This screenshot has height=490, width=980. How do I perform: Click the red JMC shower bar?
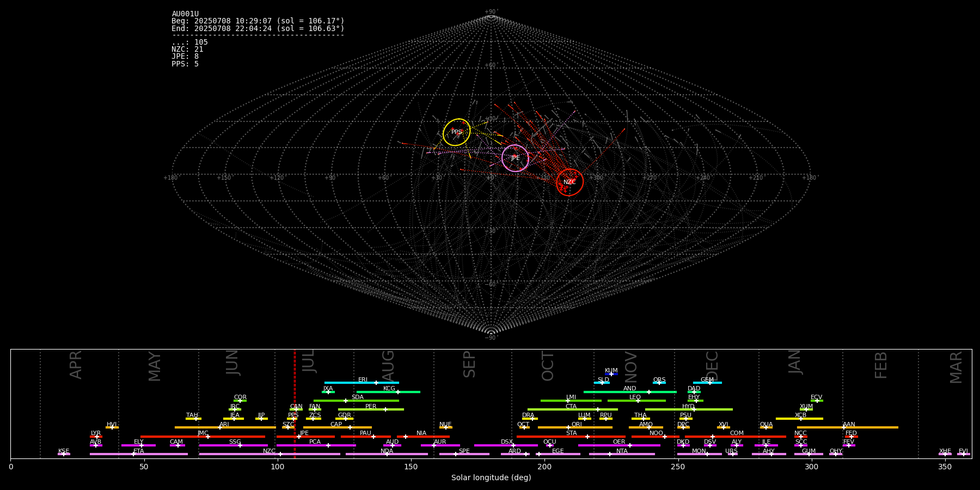tap(203, 437)
